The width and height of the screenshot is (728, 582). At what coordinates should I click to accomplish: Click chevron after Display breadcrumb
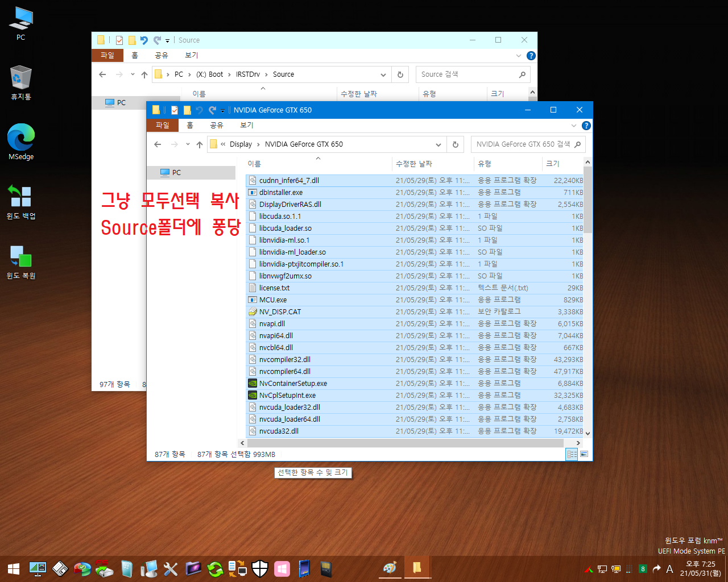coord(259,144)
